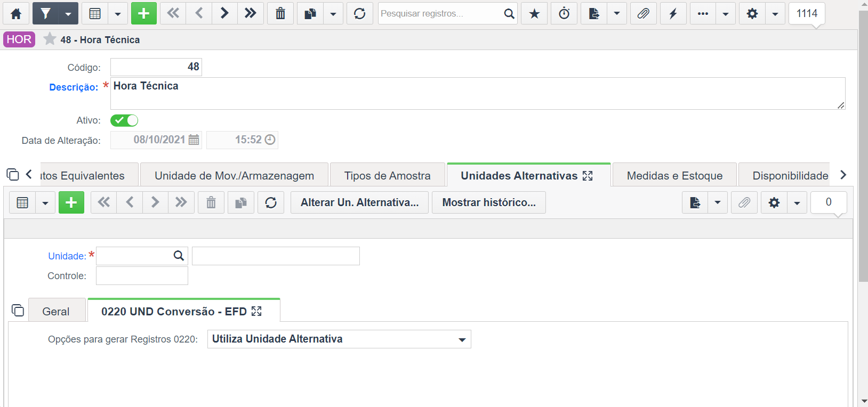Image resolution: width=868 pixels, height=407 pixels.
Task: Open the more options ellipsis button
Action: tap(703, 13)
